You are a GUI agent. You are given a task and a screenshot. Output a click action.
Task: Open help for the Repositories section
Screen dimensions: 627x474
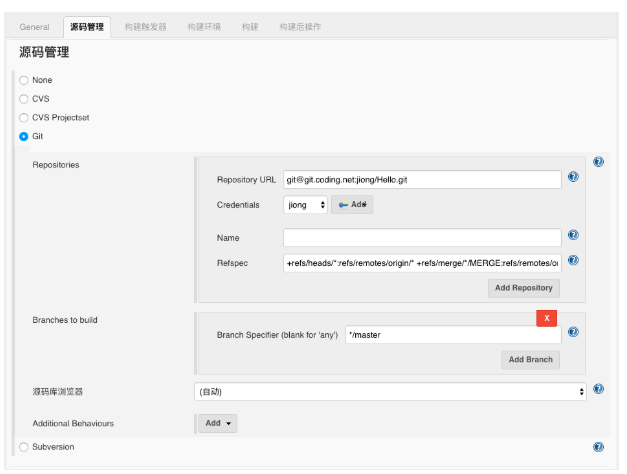(x=598, y=162)
